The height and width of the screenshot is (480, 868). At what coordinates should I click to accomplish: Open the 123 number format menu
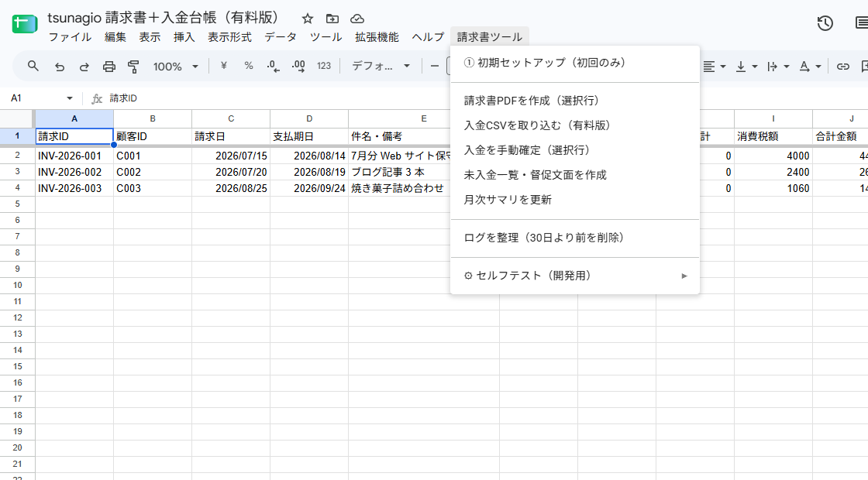pos(324,66)
